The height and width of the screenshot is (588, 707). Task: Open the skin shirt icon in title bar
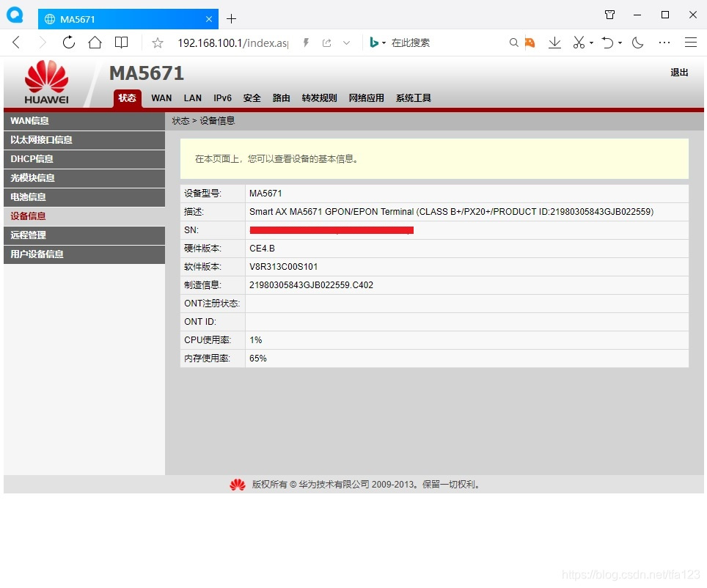pos(609,15)
